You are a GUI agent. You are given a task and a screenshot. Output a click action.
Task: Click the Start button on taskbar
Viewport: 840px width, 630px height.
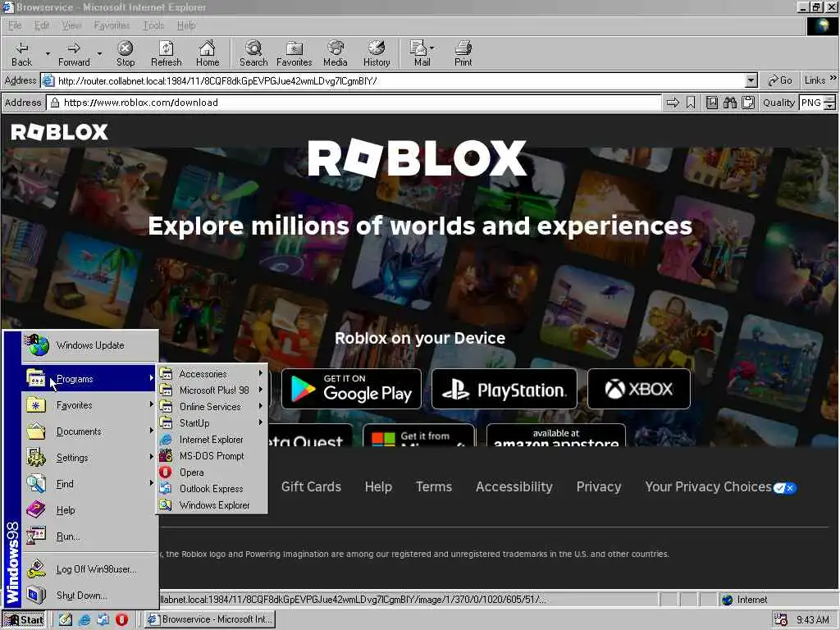pos(25,619)
